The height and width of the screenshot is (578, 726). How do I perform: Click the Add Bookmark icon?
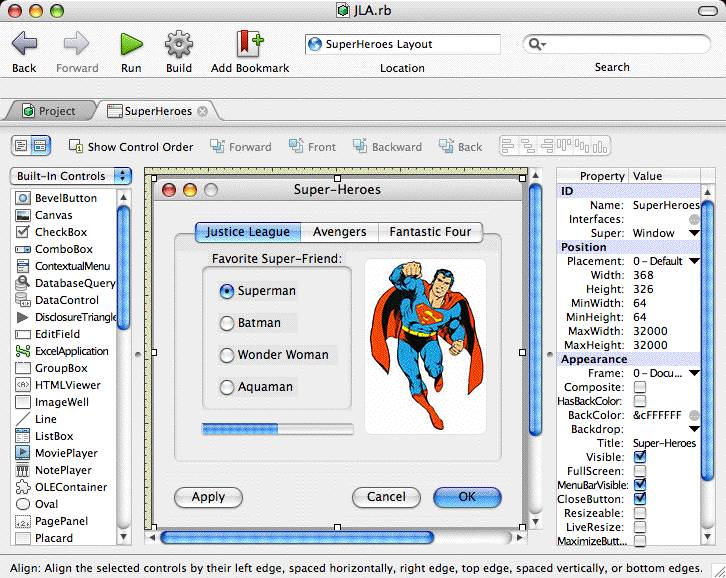[x=249, y=44]
